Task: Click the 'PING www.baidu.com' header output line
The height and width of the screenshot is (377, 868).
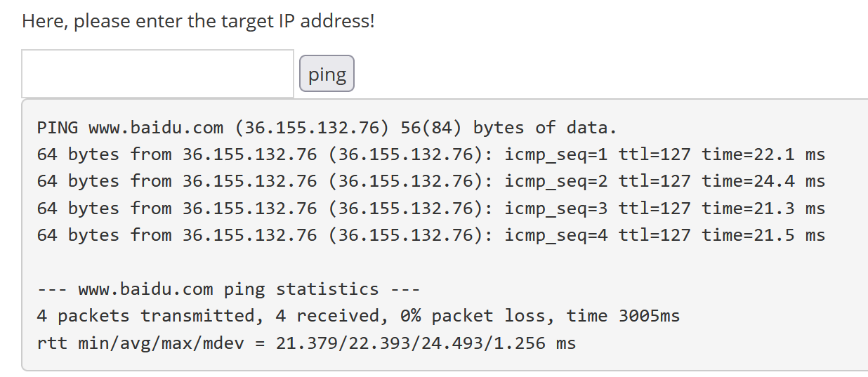Action: 327,128
